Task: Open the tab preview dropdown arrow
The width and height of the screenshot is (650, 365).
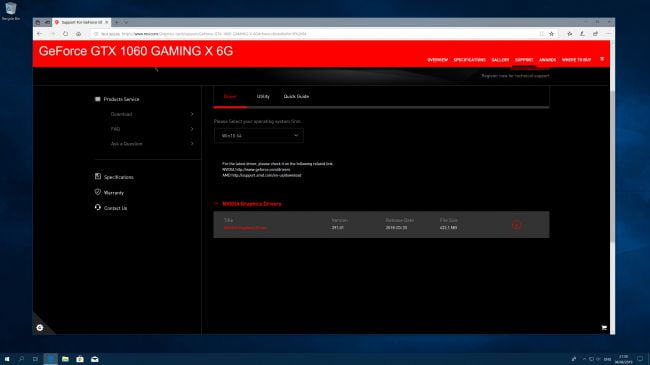Action: coord(126,22)
